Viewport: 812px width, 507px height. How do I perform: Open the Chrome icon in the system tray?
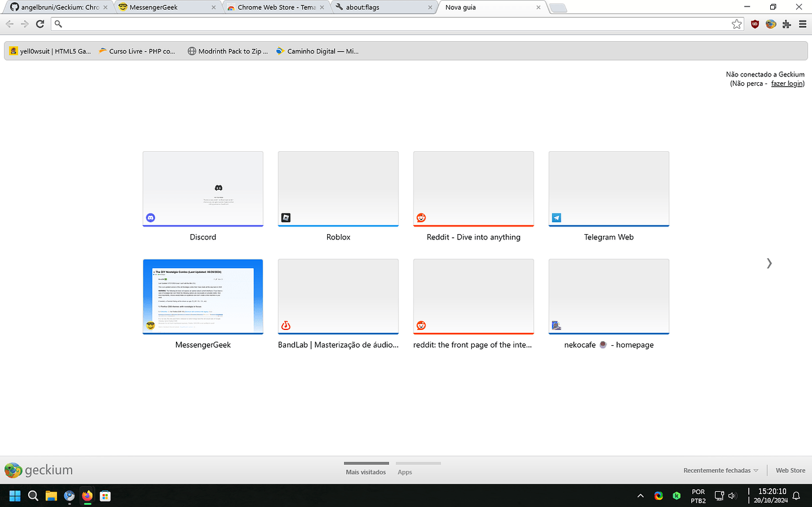(x=658, y=496)
